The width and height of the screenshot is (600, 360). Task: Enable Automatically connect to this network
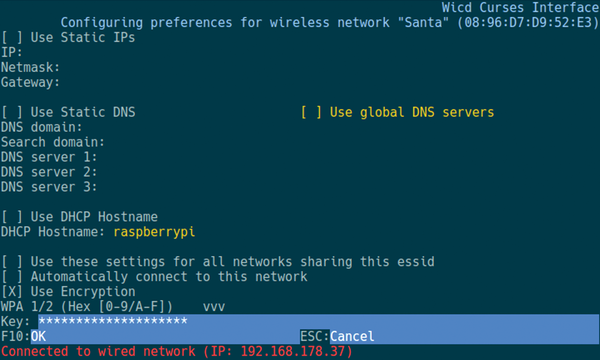(154, 277)
